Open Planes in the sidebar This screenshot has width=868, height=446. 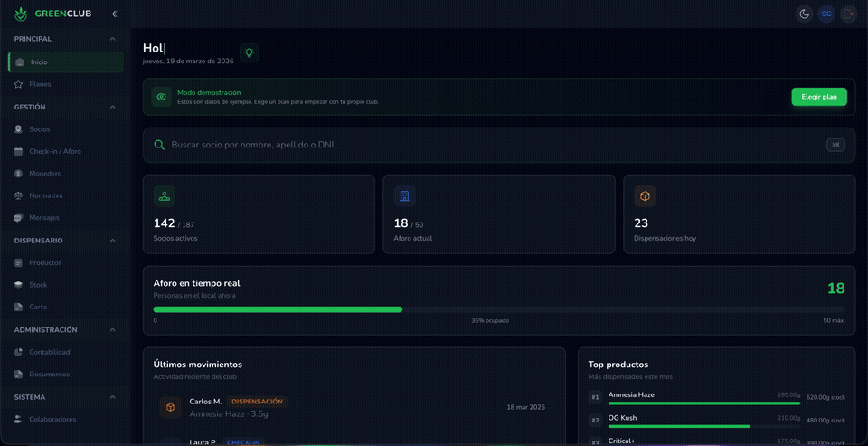pos(66,84)
